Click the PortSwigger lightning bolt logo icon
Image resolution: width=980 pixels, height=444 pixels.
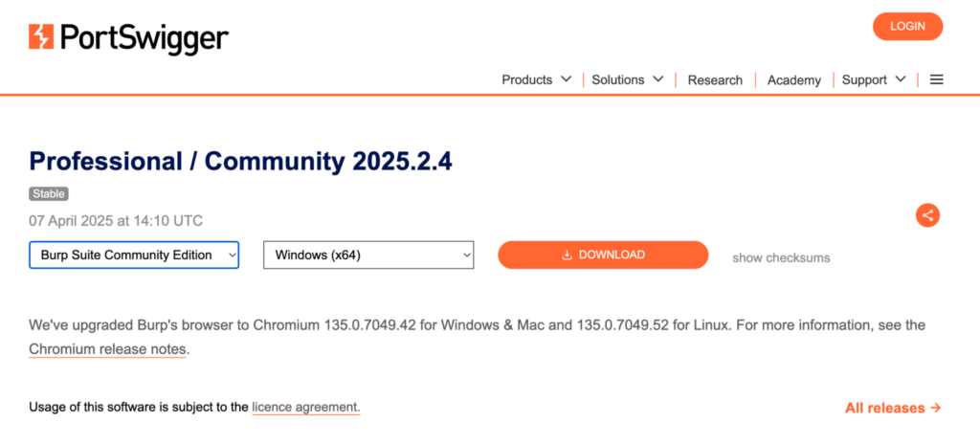click(x=42, y=37)
